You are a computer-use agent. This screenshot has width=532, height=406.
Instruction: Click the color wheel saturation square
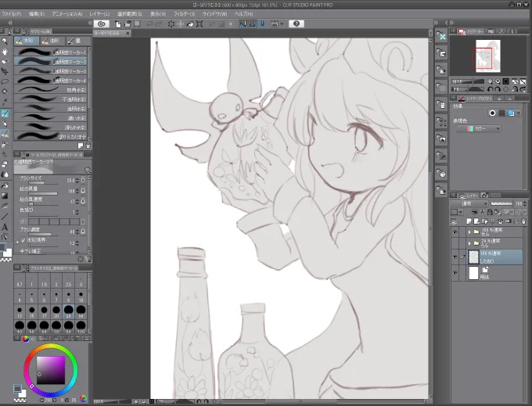click(x=51, y=370)
